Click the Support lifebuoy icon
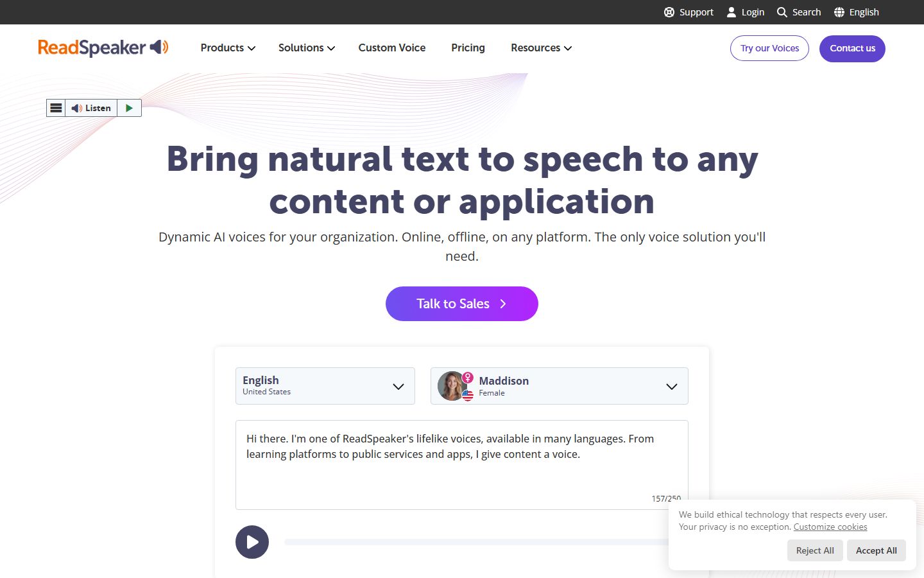This screenshot has width=924, height=578. (x=669, y=12)
